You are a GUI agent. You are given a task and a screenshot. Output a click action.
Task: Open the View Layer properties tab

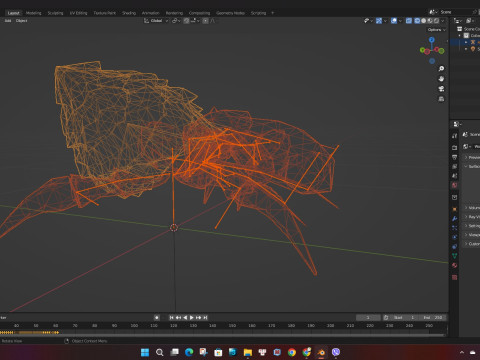[x=454, y=166]
